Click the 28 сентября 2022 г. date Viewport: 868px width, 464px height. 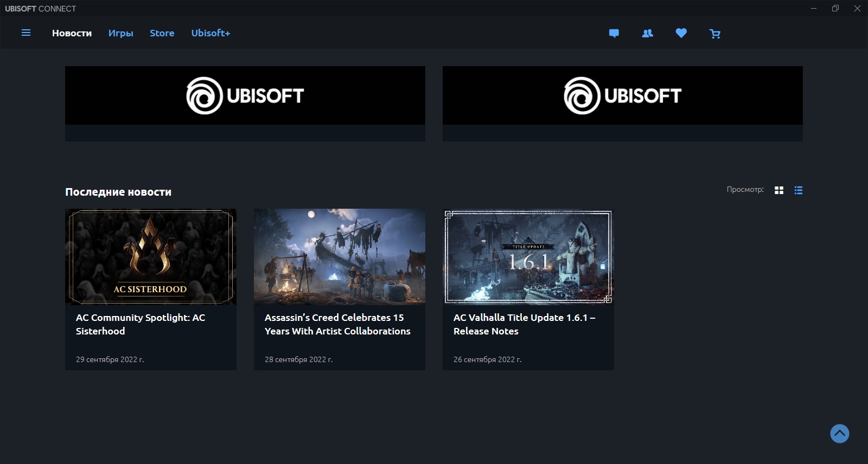point(299,359)
